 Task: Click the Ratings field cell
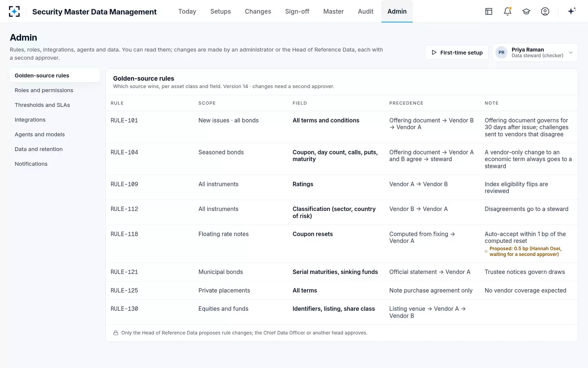(303, 184)
